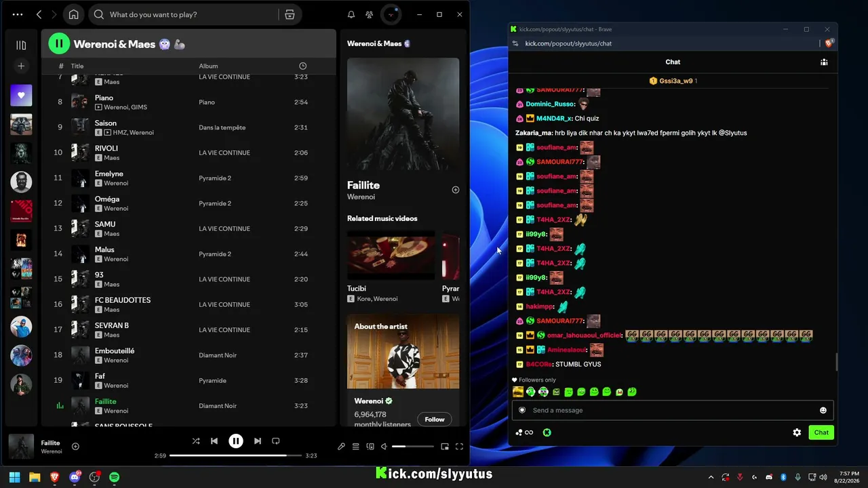Go back in Spotify navigation
868x488 pixels.
click(x=39, y=14)
